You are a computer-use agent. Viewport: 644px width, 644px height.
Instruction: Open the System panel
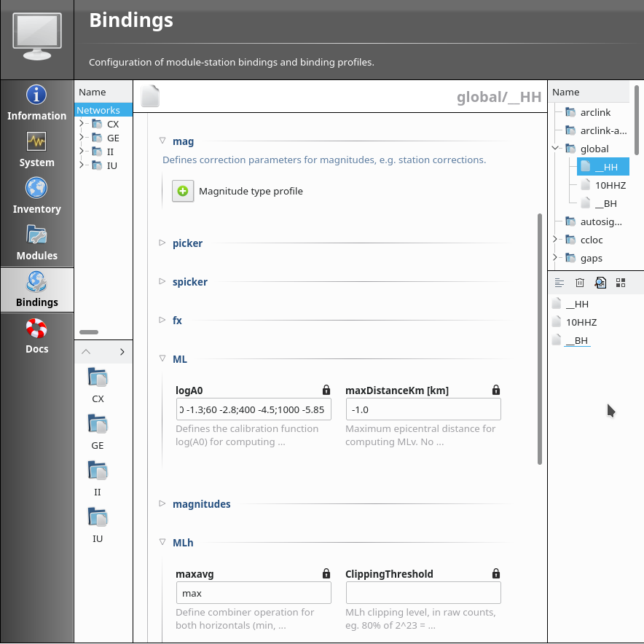coord(36,149)
